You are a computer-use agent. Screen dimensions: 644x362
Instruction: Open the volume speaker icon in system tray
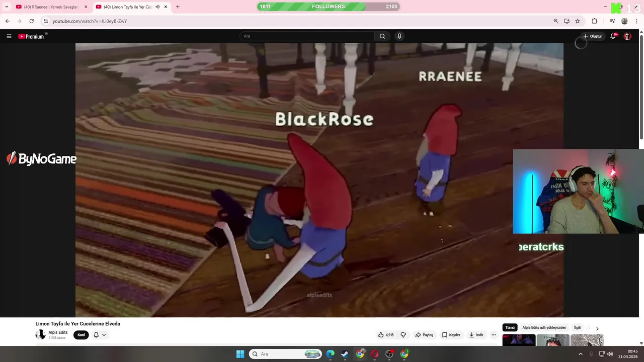[x=610, y=354]
